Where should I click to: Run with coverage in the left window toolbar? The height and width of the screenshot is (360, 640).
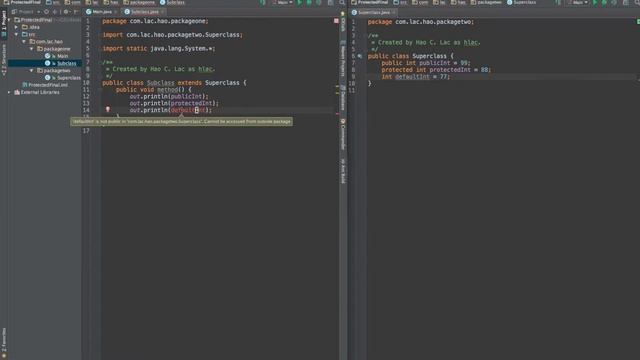(x=319, y=3)
